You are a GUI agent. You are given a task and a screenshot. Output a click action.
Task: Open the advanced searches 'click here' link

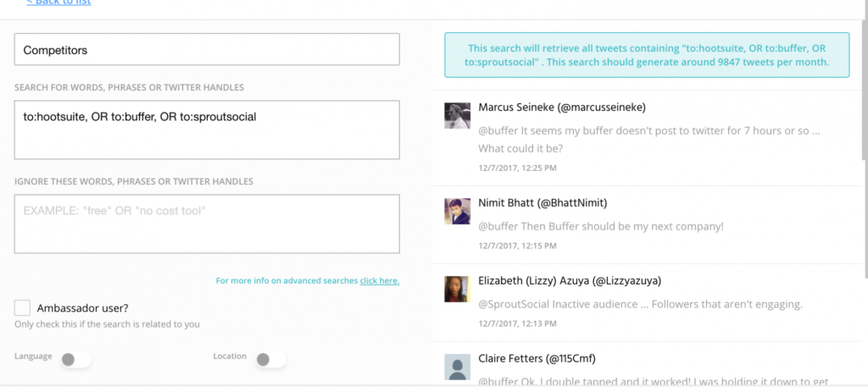click(379, 280)
